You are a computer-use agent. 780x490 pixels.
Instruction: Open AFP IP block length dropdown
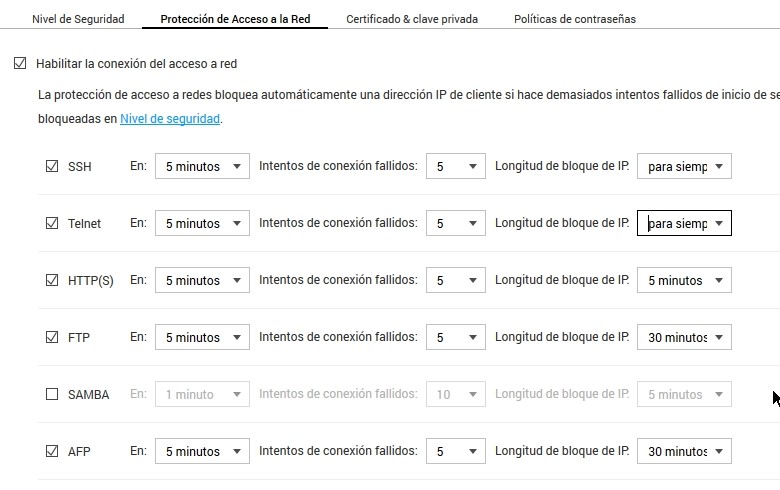684,451
